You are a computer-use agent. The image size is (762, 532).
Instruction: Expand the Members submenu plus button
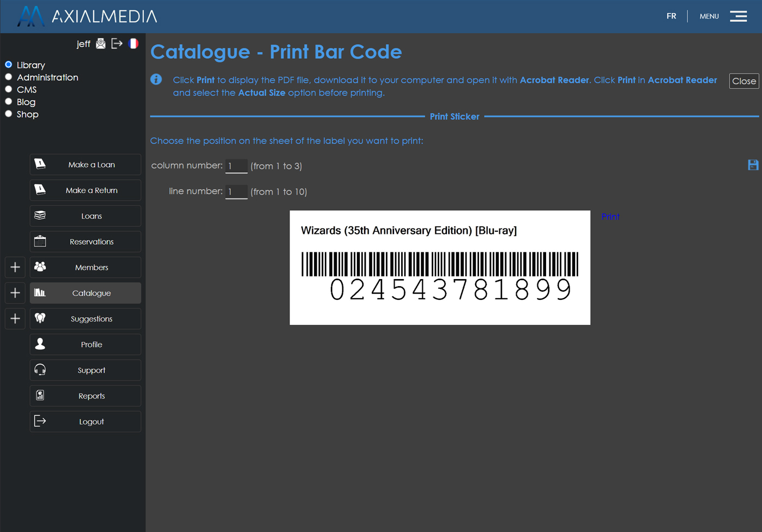[x=15, y=267]
